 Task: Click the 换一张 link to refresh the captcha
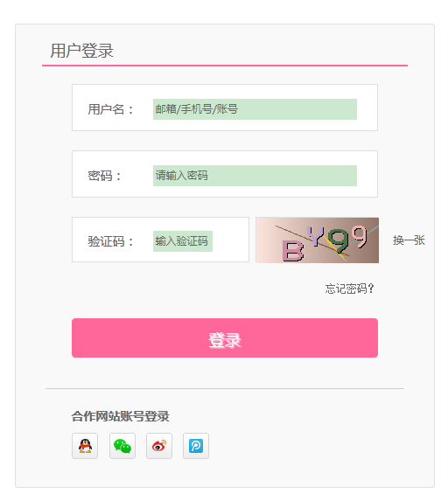click(x=409, y=240)
